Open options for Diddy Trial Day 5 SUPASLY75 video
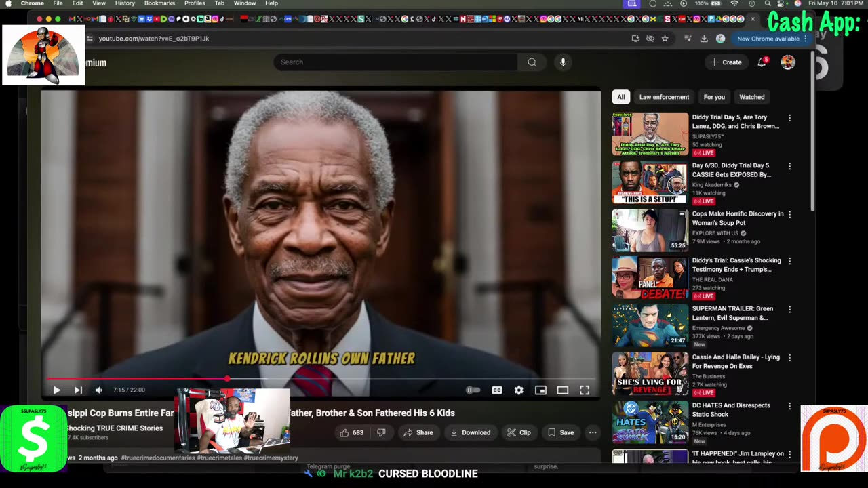 coord(789,118)
